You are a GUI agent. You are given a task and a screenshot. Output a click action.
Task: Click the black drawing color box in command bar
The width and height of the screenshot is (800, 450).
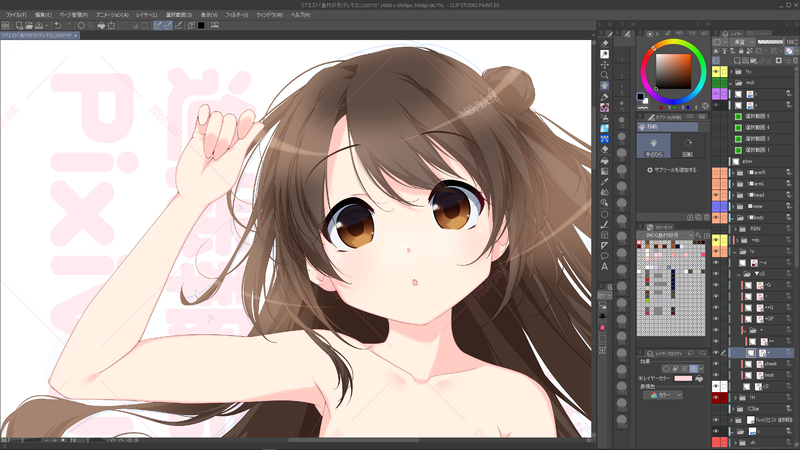pos(201,25)
